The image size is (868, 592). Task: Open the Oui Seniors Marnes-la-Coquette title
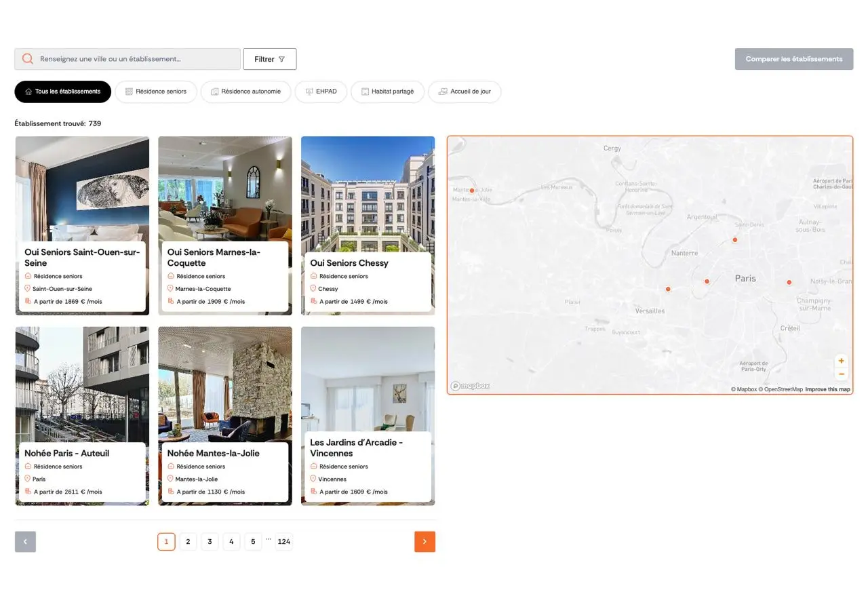pos(214,258)
